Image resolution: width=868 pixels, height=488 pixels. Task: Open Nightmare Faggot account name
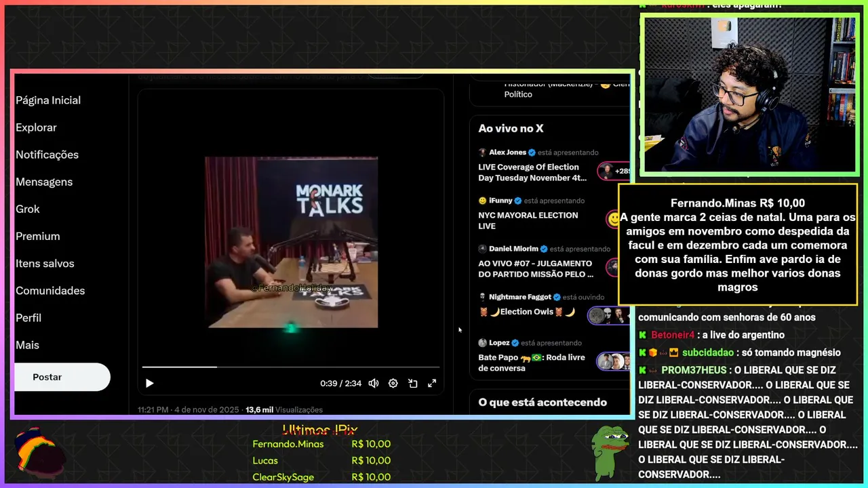point(521,297)
